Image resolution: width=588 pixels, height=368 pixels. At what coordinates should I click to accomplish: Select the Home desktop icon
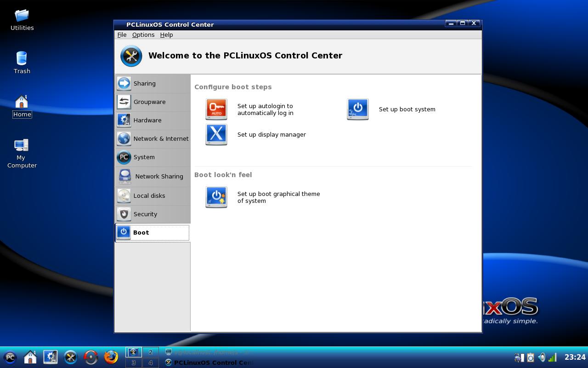[x=22, y=106]
